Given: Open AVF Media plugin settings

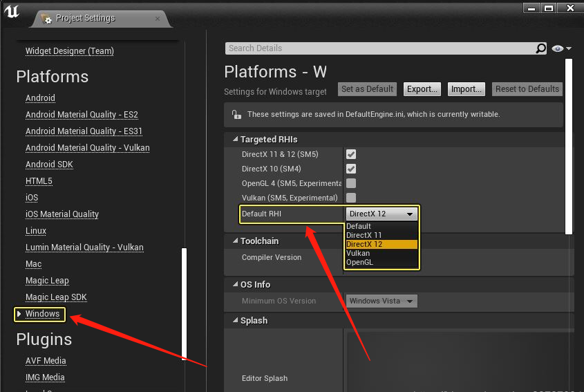Looking at the screenshot, I should [46, 361].
